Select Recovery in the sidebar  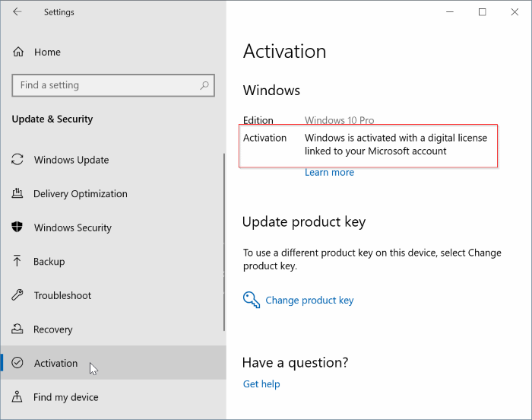pos(113,329)
